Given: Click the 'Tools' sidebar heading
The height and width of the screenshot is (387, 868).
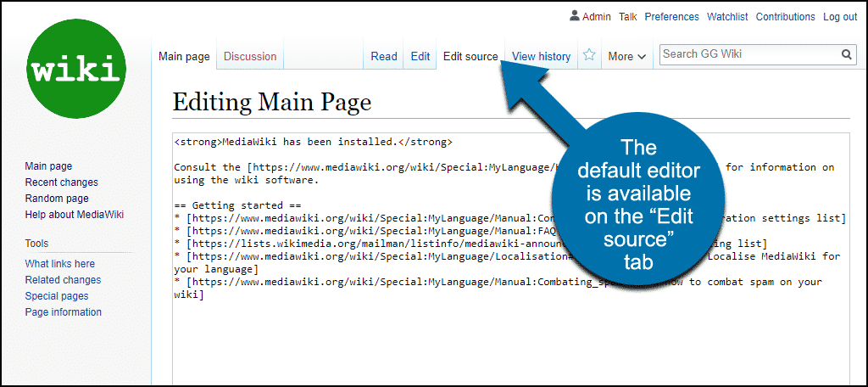Looking at the screenshot, I should [36, 244].
